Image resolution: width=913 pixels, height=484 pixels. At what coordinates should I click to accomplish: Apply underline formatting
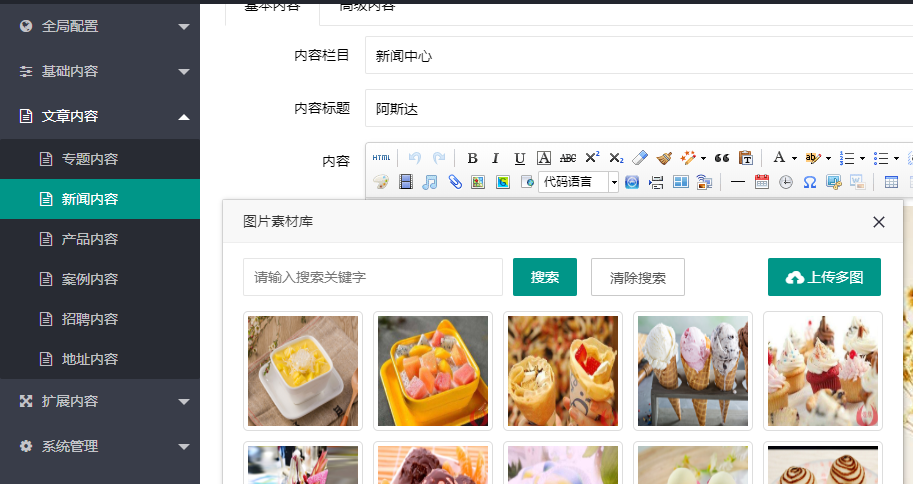coord(519,158)
